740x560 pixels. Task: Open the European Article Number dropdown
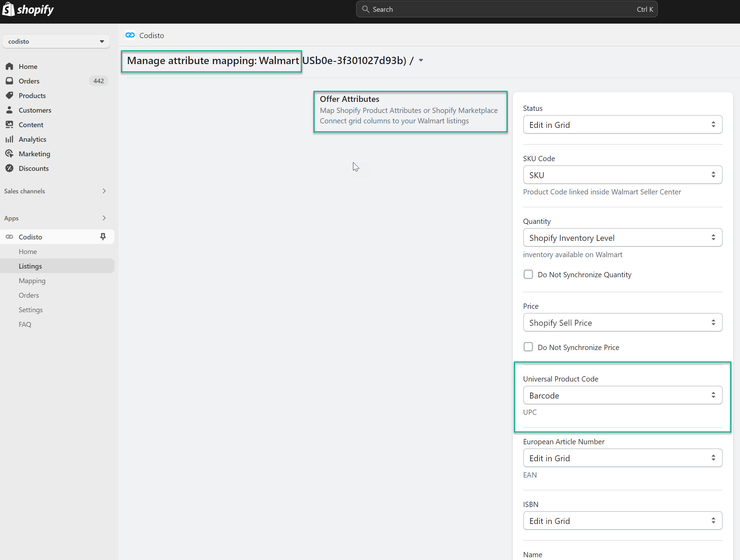[622, 458]
